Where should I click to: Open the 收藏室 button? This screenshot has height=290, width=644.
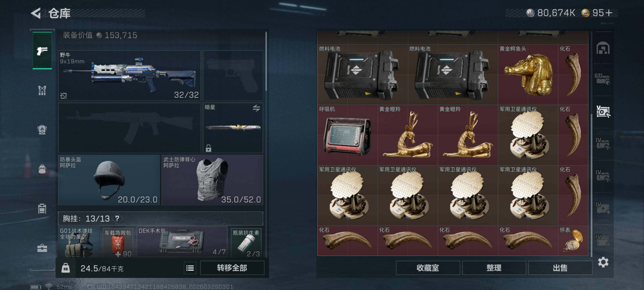pyautogui.click(x=428, y=268)
